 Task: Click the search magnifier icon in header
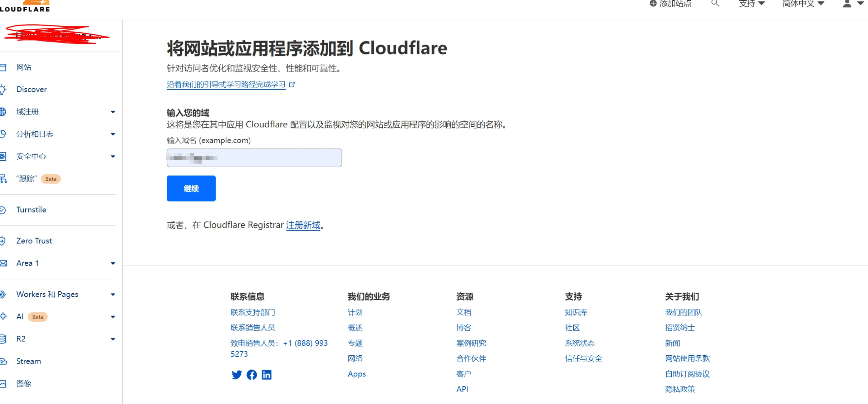click(x=715, y=4)
